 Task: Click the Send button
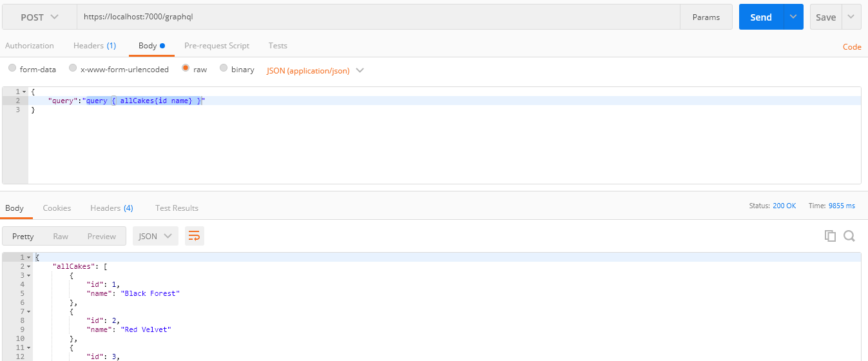tap(761, 17)
